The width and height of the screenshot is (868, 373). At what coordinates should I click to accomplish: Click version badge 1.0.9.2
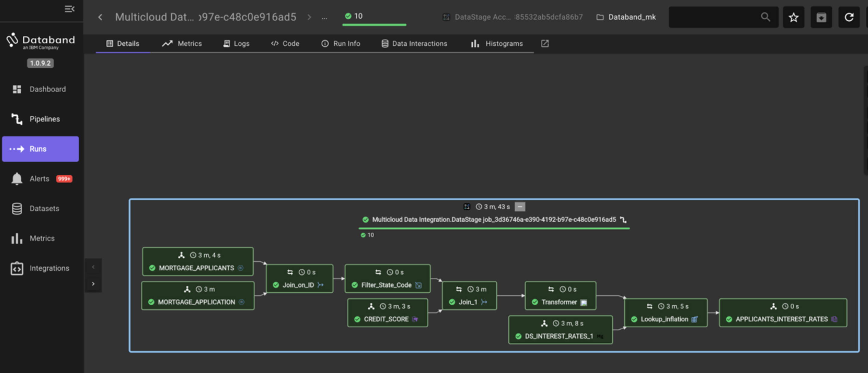pos(40,63)
